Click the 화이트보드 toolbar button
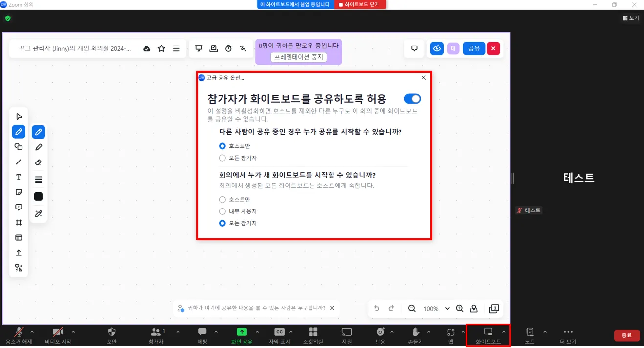Image resolution: width=644 pixels, height=348 pixels. (x=488, y=336)
